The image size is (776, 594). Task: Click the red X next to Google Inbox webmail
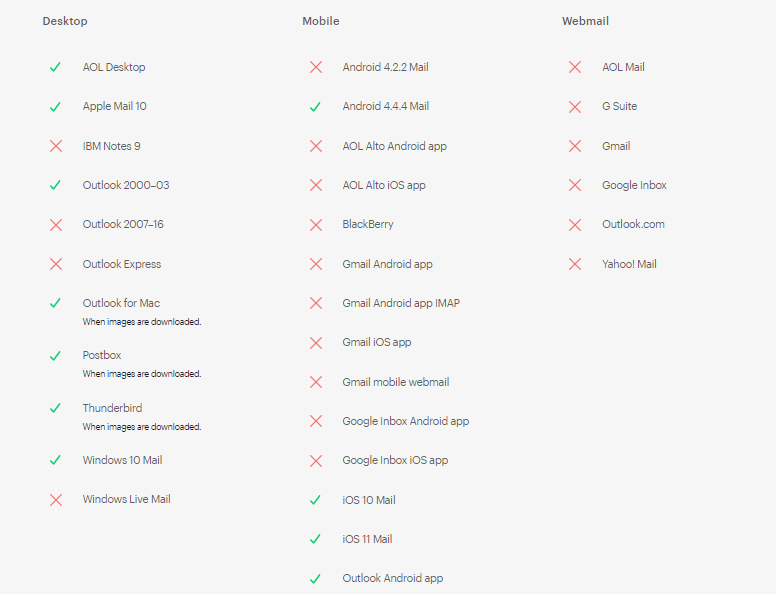[575, 185]
